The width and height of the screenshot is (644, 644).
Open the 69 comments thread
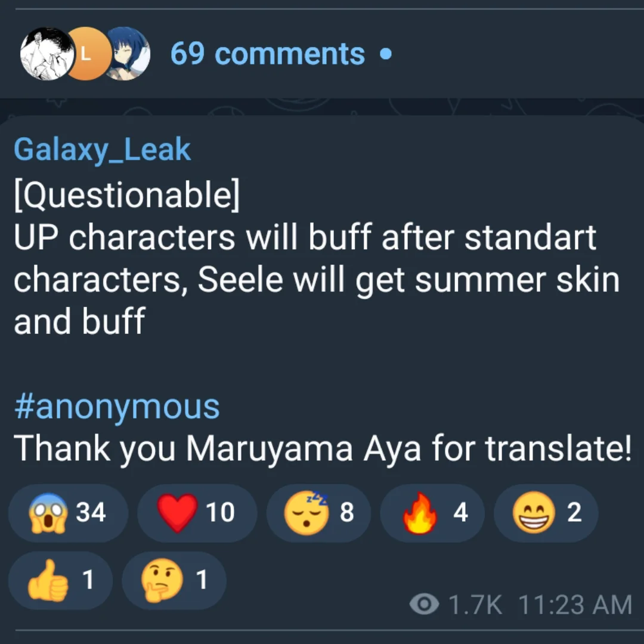[267, 54]
